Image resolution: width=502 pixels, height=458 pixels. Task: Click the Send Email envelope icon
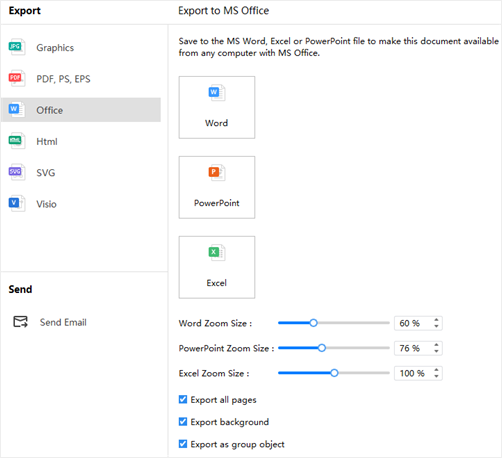coord(20,322)
